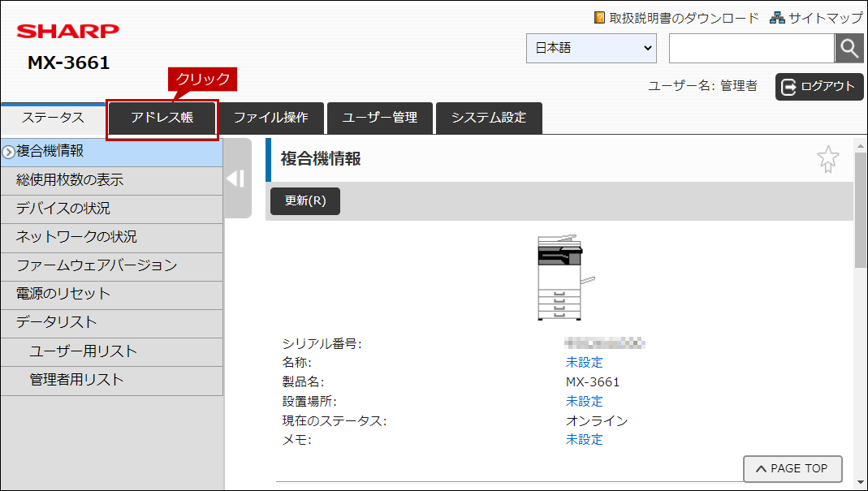Click the sitemap tree icon
868x491 pixels.
777,18
